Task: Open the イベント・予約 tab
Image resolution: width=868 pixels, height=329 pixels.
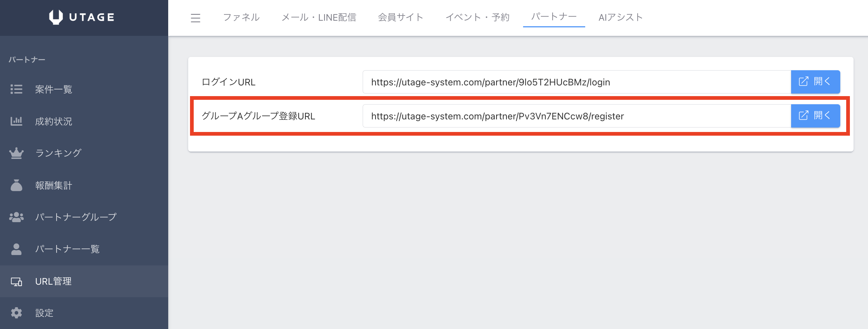Action: 478,17
